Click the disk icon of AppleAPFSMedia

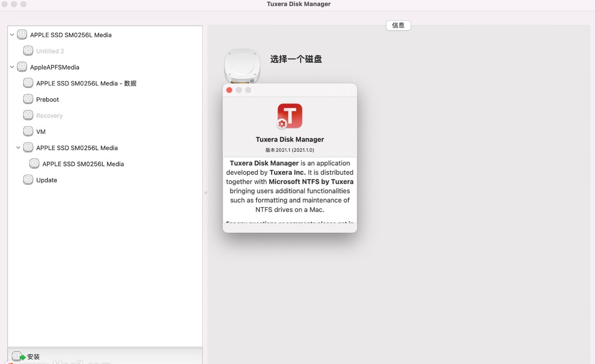pyautogui.click(x=22, y=67)
